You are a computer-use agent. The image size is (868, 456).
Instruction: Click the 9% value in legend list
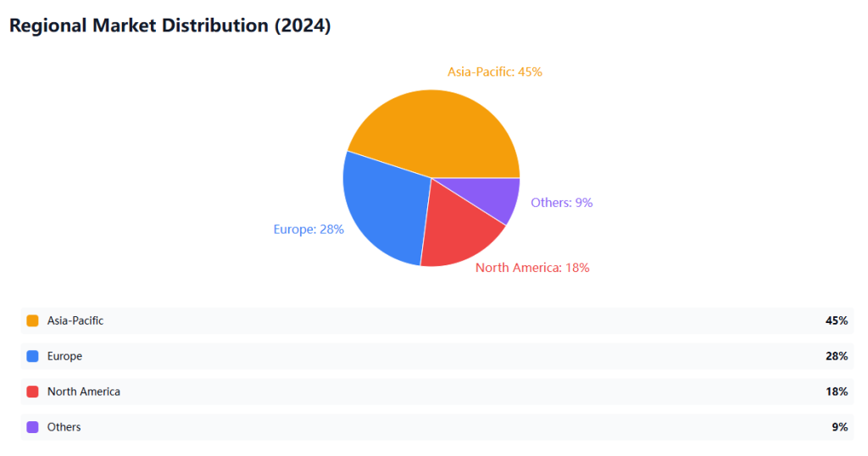tap(839, 427)
